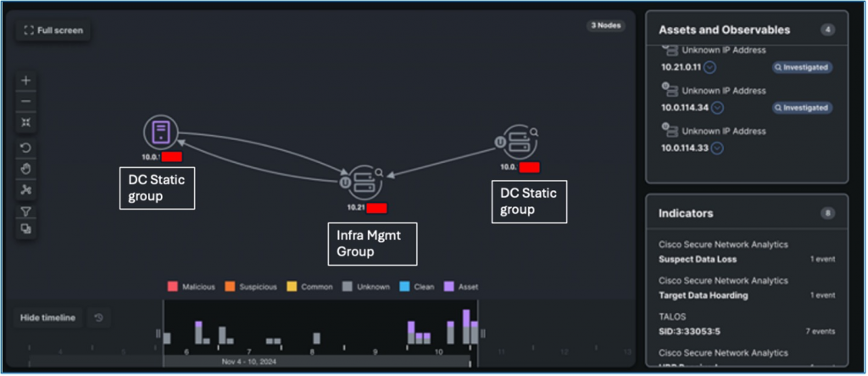868x376 pixels.
Task: Expand the dropdown next to 10.21.0.11
Action: (x=710, y=67)
